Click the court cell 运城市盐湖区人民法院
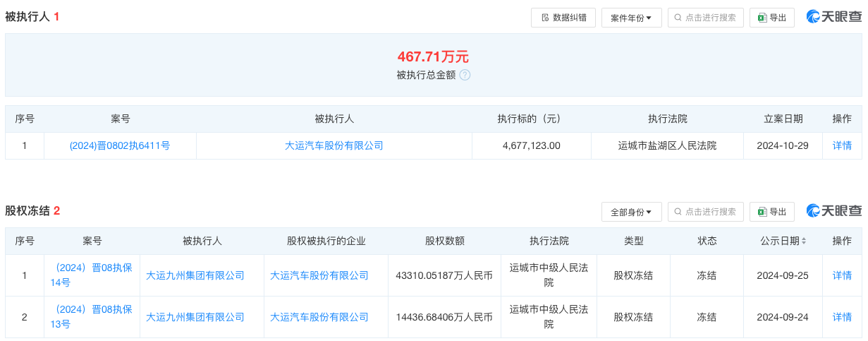This screenshot has width=868, height=341. 667,146
